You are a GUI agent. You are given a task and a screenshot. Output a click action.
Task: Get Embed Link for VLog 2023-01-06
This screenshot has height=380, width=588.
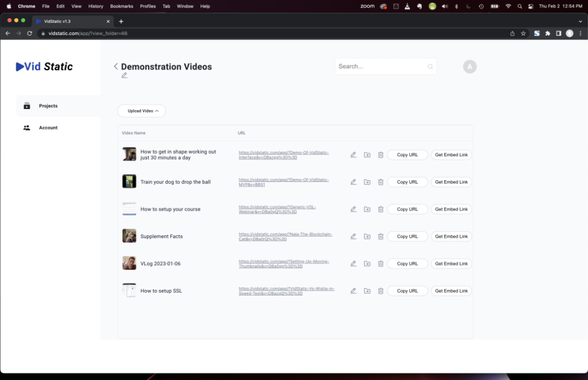(x=451, y=264)
